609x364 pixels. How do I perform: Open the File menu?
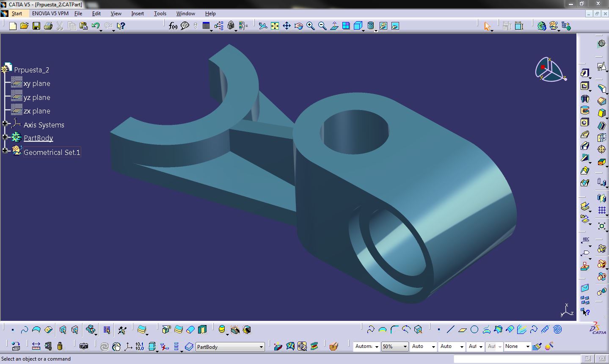(x=78, y=14)
